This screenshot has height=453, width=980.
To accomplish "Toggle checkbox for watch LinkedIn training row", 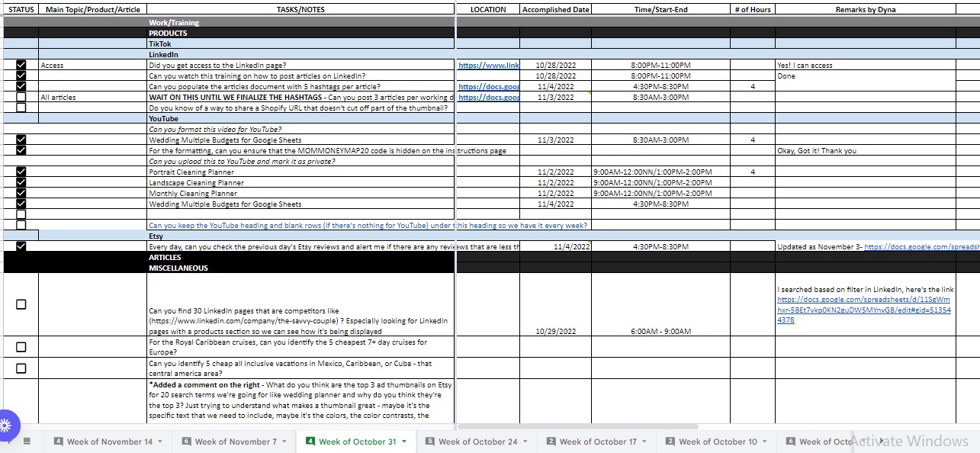I will click(x=21, y=75).
